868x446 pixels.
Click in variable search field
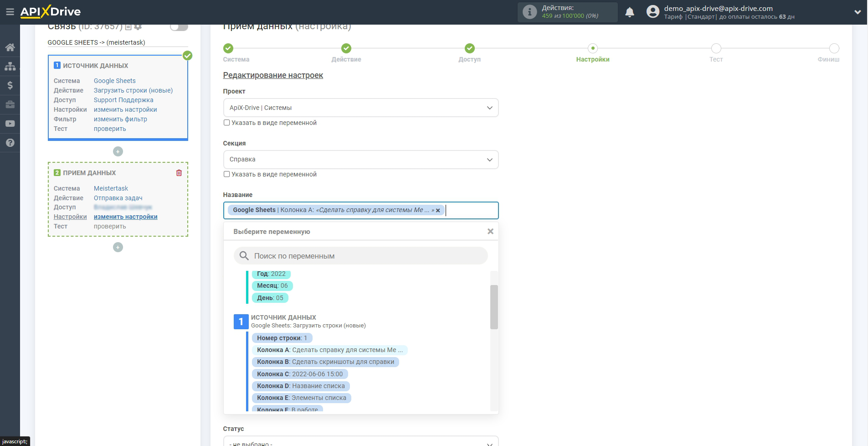[361, 256]
